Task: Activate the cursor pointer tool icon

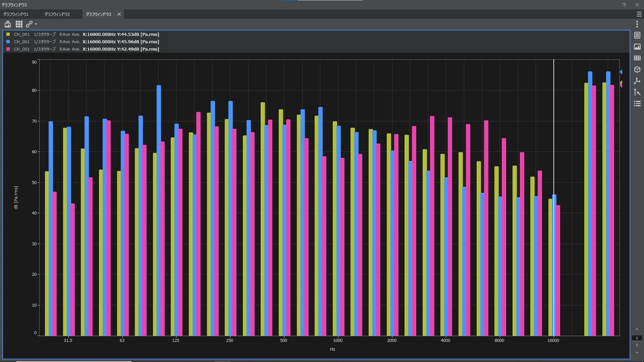Action: 637,92
